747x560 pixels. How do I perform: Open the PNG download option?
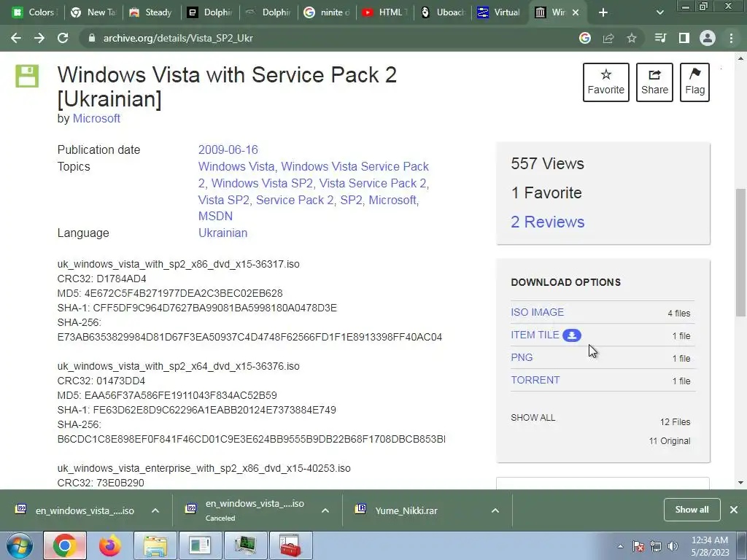522,357
